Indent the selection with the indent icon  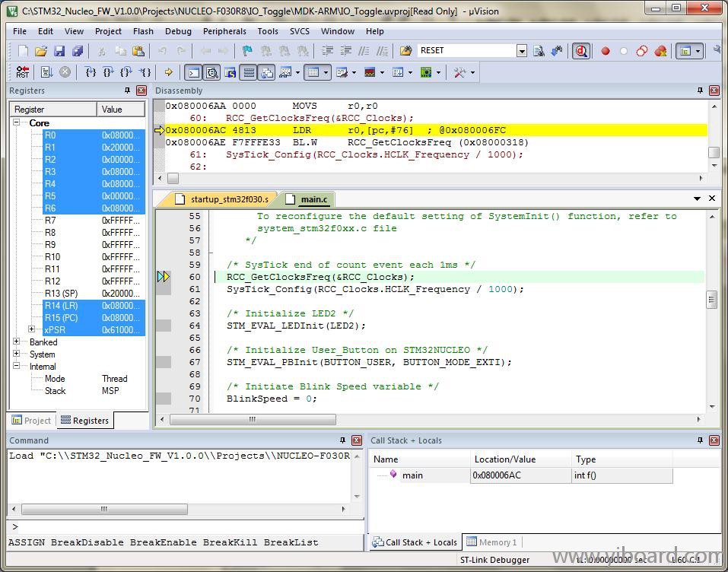[328, 51]
